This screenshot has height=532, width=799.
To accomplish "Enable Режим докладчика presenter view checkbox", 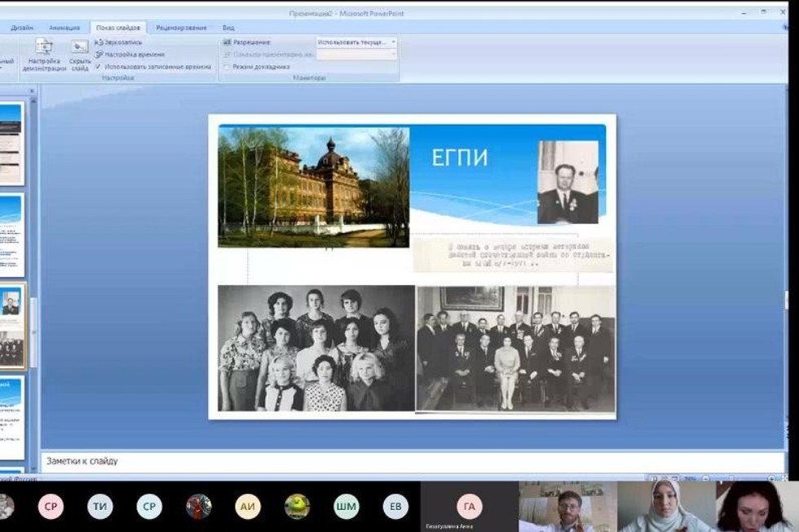I will pyautogui.click(x=227, y=67).
